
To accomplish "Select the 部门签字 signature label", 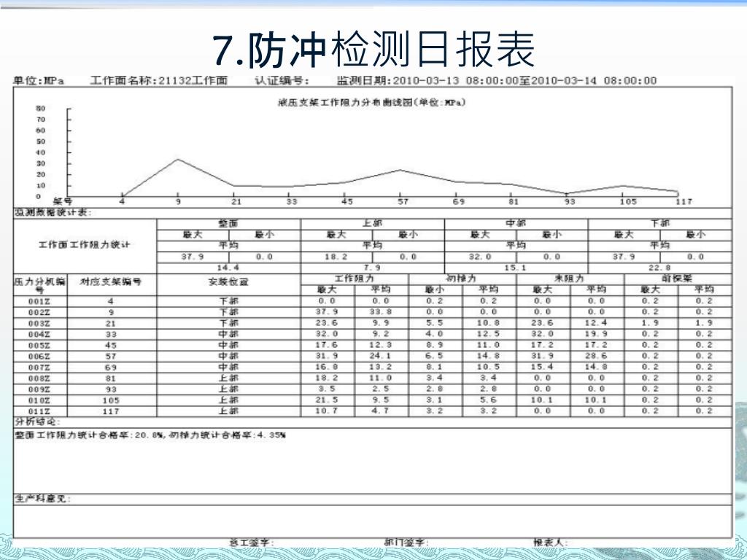I will [406, 542].
